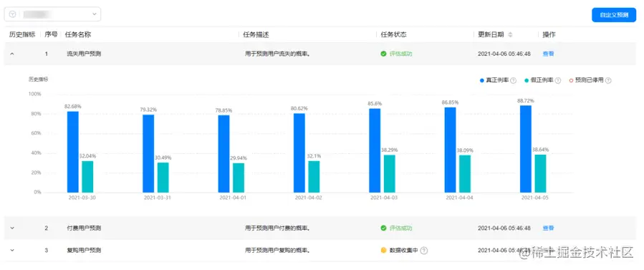The width and height of the screenshot is (644, 270).
Task: Click the blue bar for 2021-03-30
Action: (x=72, y=152)
